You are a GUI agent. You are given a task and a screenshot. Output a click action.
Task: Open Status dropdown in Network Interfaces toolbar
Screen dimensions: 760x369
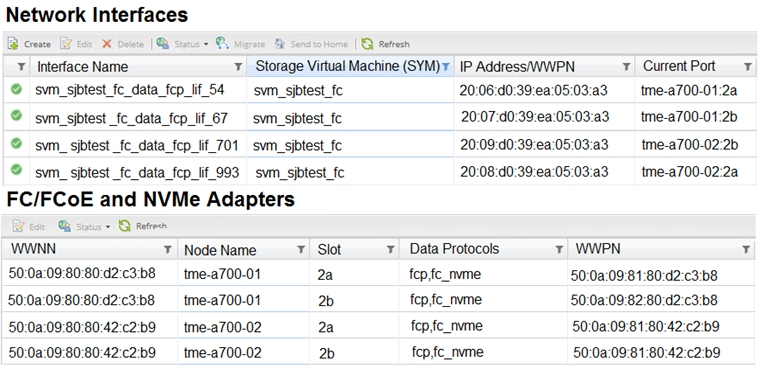point(182,44)
